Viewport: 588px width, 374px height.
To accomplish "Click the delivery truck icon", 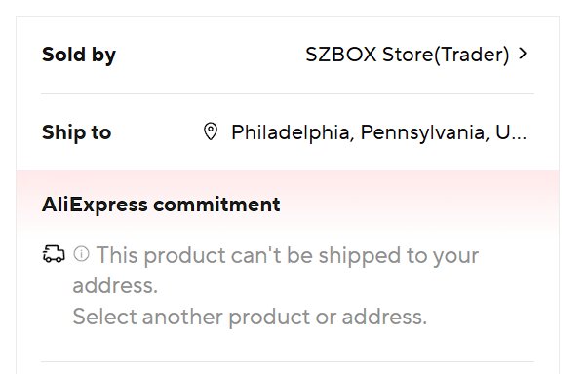I will coord(54,254).
